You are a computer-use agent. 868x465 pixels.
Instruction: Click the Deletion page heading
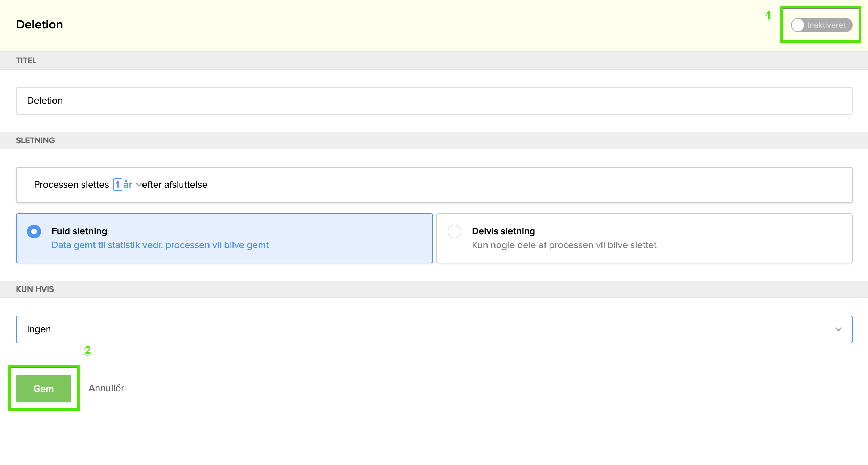[39, 24]
